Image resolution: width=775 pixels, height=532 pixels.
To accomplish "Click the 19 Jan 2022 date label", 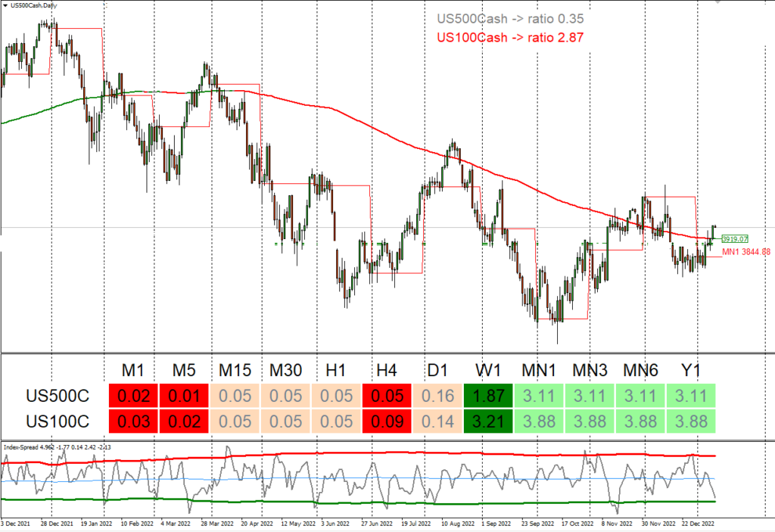I will (x=96, y=524).
